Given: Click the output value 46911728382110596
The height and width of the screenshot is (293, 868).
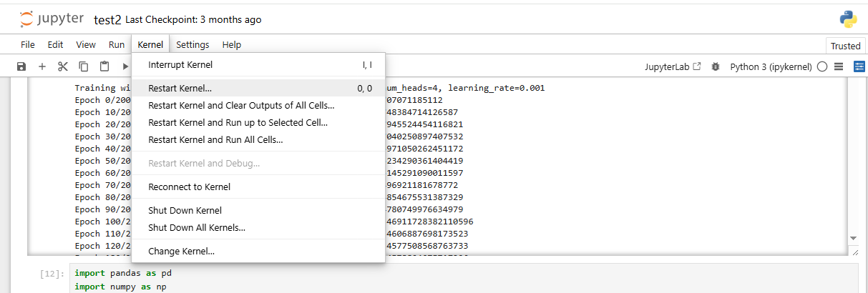Looking at the screenshot, I should [x=429, y=222].
